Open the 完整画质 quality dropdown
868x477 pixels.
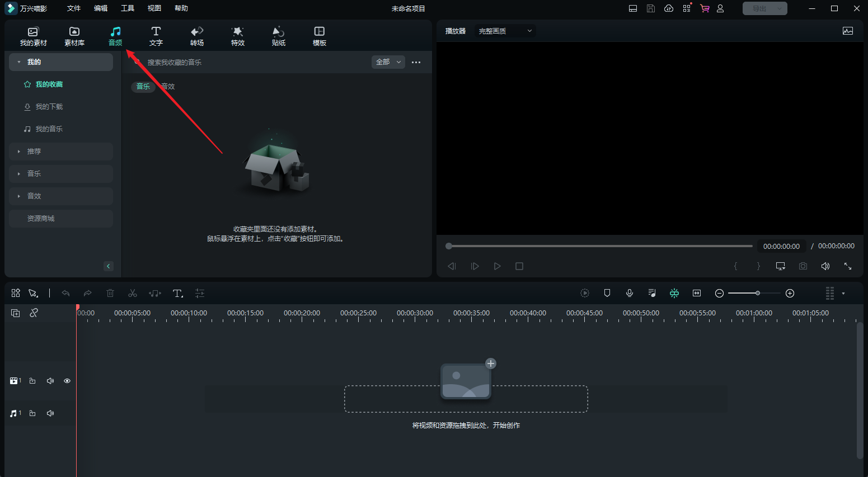tap(505, 31)
